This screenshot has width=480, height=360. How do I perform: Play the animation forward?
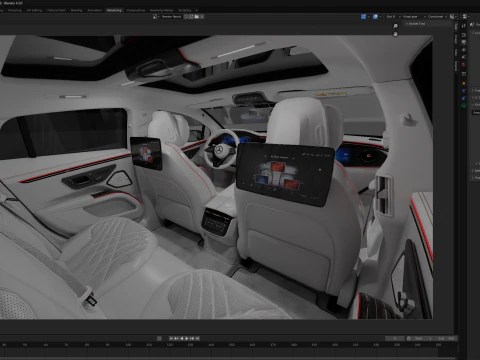point(187,338)
